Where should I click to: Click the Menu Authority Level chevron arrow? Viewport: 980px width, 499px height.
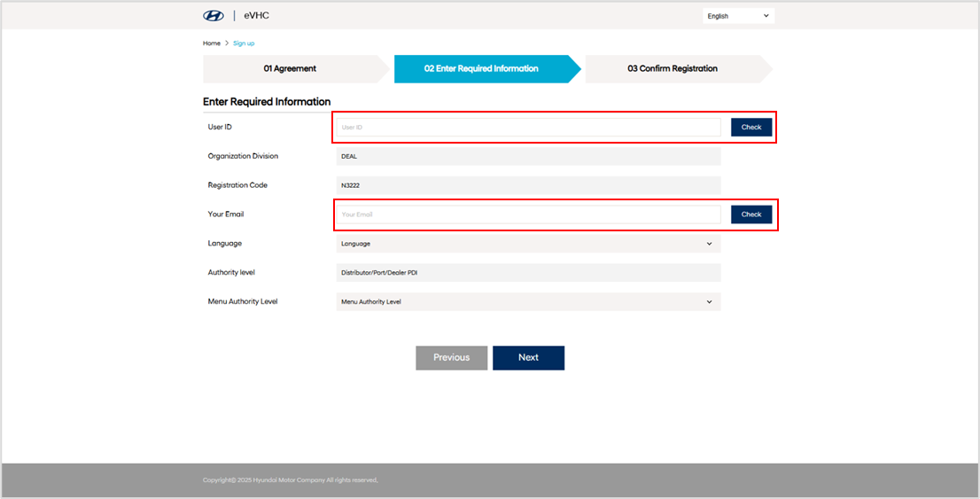(x=710, y=302)
